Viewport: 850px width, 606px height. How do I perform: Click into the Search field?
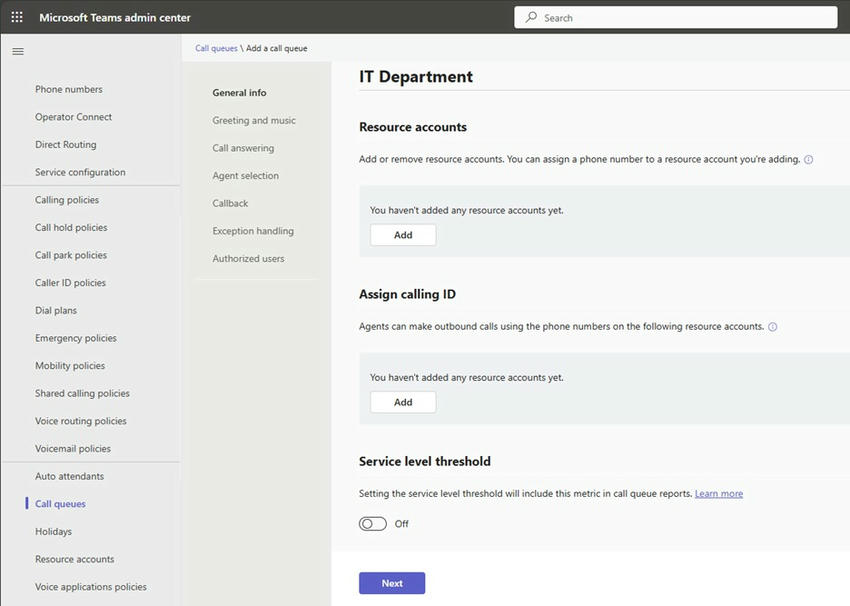point(680,17)
